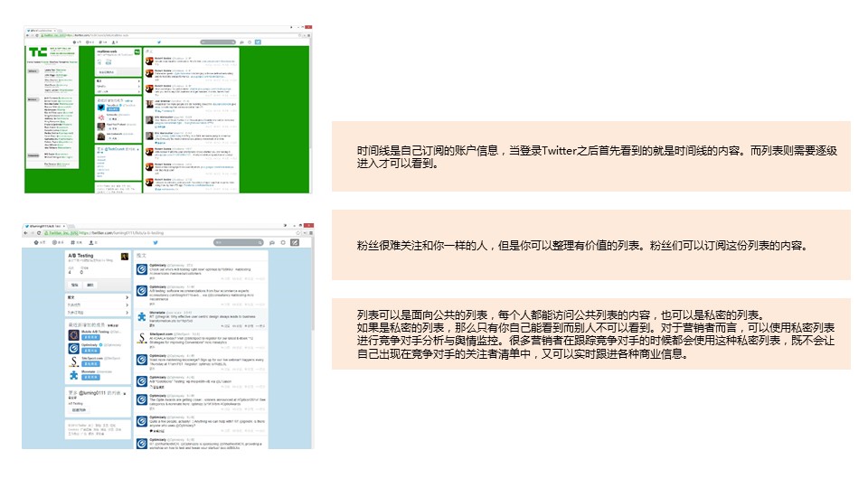Open Chrome menu in A/B Testing browser window
The width and height of the screenshot is (868, 488).
point(310,233)
